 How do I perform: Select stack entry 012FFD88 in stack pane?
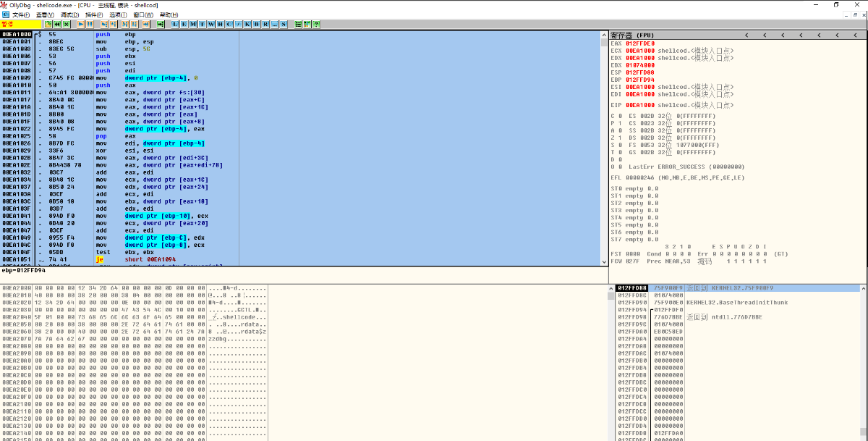[x=738, y=287]
